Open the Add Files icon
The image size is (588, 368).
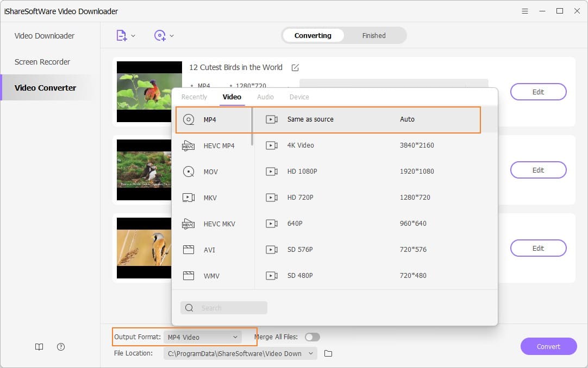(122, 35)
